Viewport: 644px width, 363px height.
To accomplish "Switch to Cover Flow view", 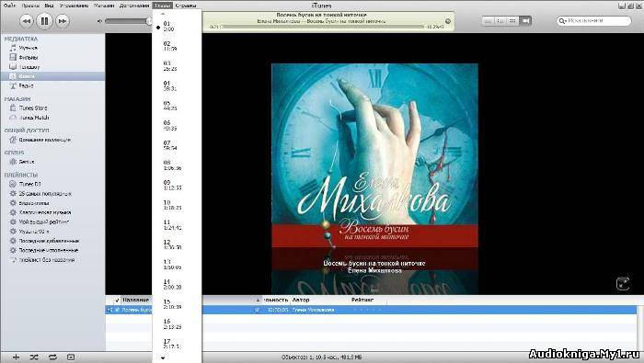I will pyautogui.click(x=525, y=20).
